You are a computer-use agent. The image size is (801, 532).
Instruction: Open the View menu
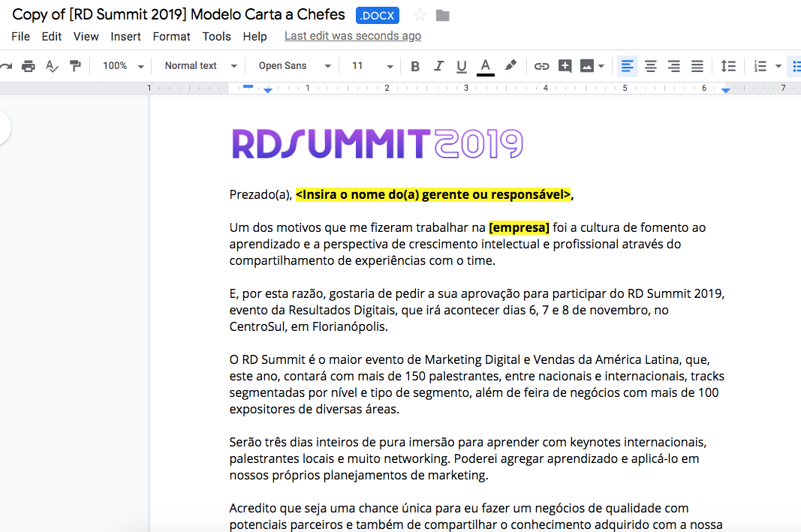click(86, 36)
